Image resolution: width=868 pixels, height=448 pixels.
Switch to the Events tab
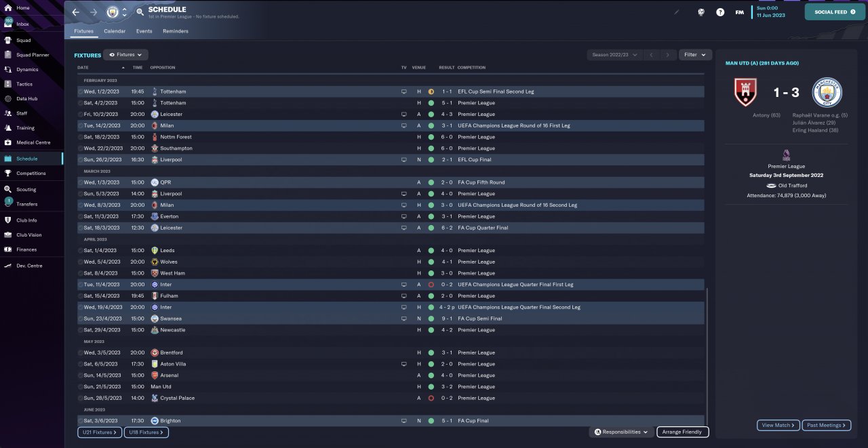(x=144, y=31)
